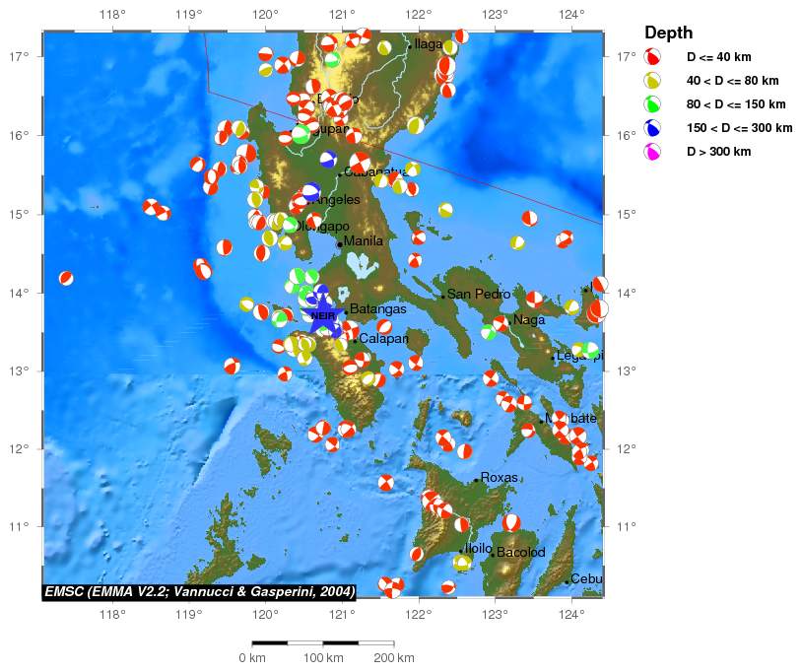This screenshot has width=802, height=672.
Task: Click the blue NEIC star marker
Action: click(322, 314)
